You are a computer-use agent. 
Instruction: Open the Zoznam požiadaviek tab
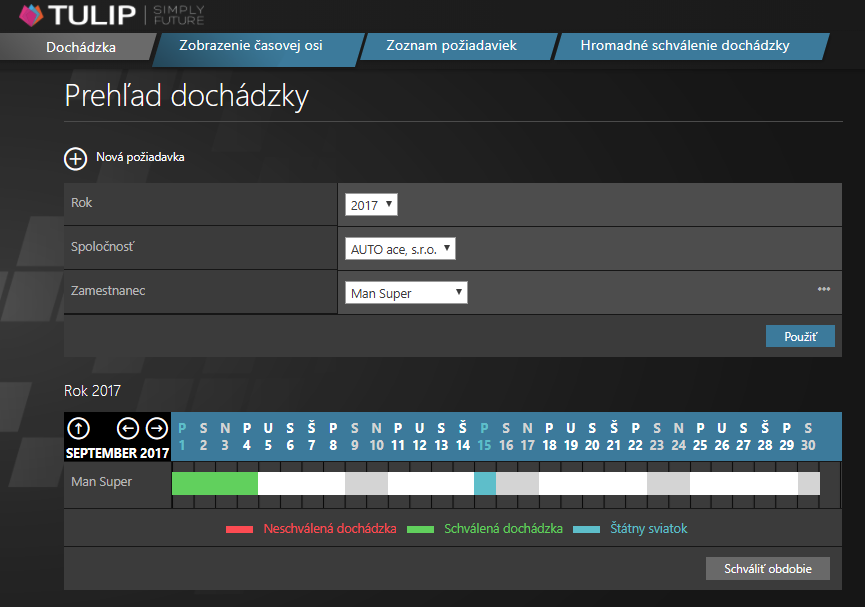[451, 46]
